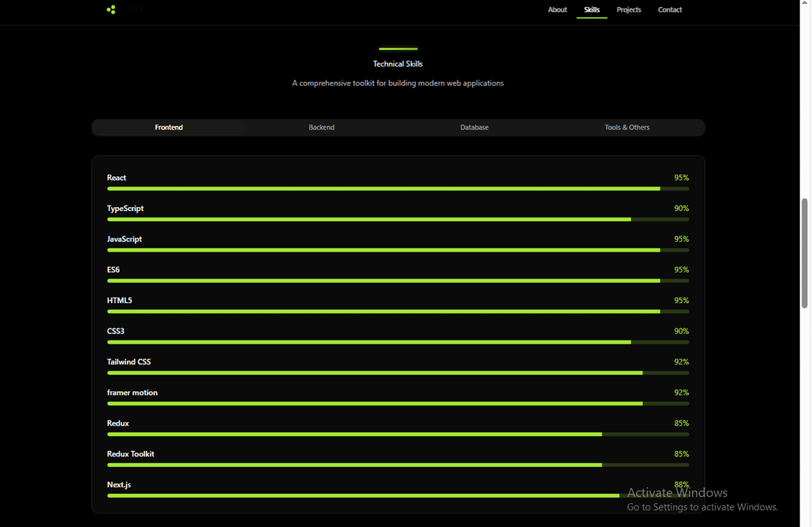Open the Contact navigation link
Screen dimensions: 812x527
click(670, 10)
